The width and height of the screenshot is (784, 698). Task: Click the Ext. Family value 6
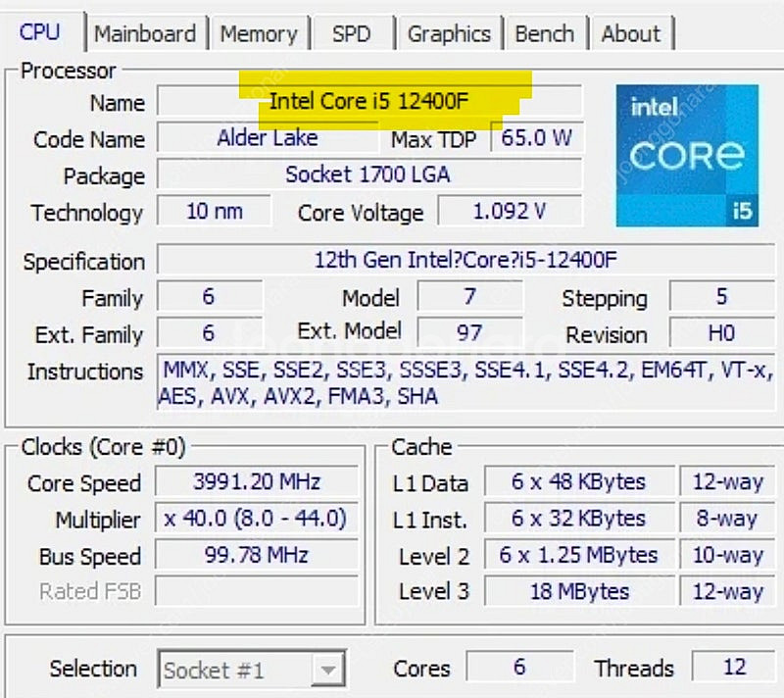[210, 332]
